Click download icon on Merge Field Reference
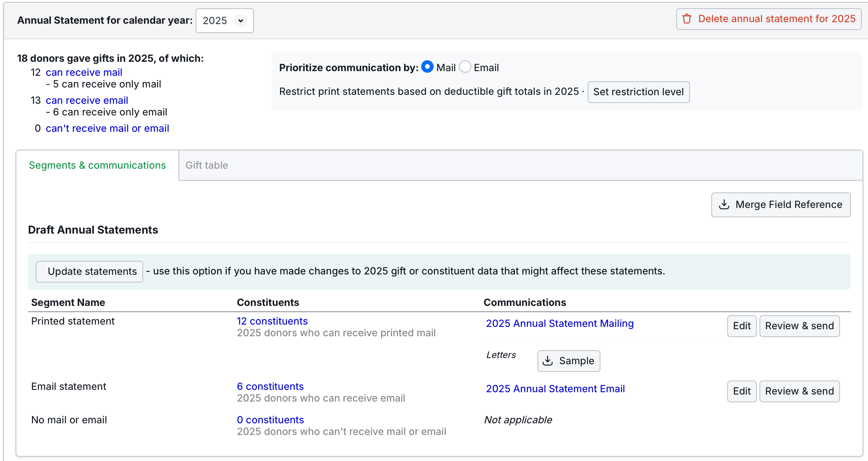Viewport: 868px width, 461px height. point(724,205)
